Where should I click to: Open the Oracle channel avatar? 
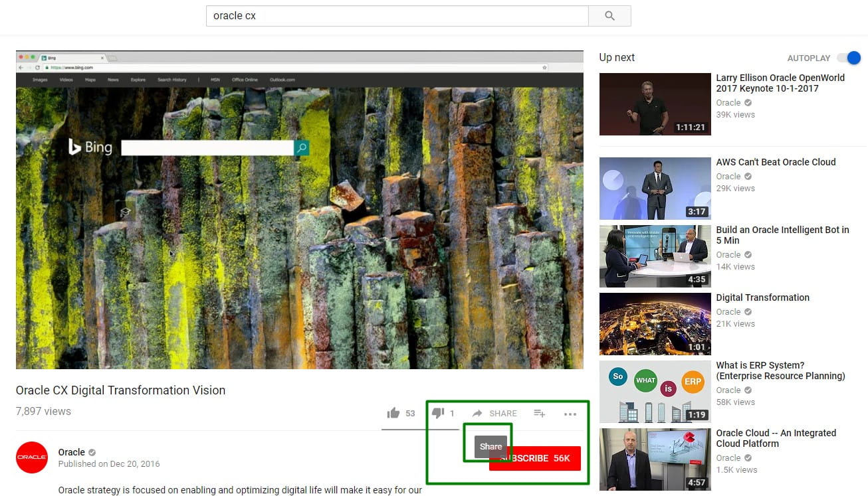point(32,457)
